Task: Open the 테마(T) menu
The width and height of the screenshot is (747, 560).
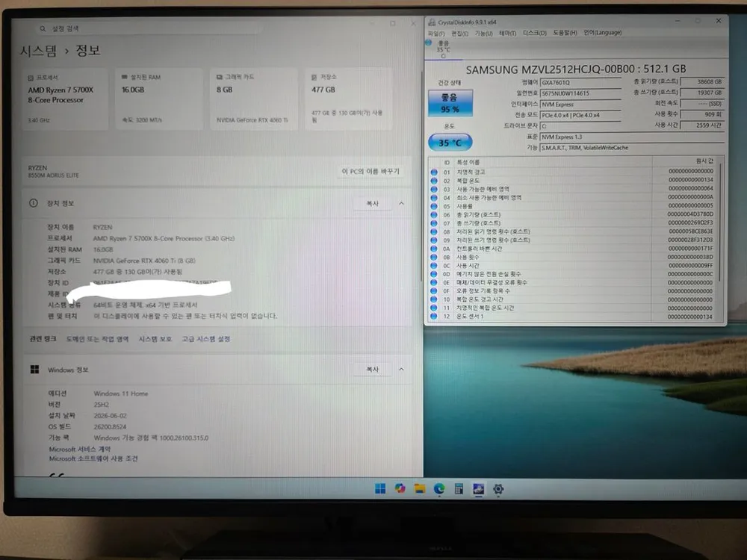Action: coord(507,34)
